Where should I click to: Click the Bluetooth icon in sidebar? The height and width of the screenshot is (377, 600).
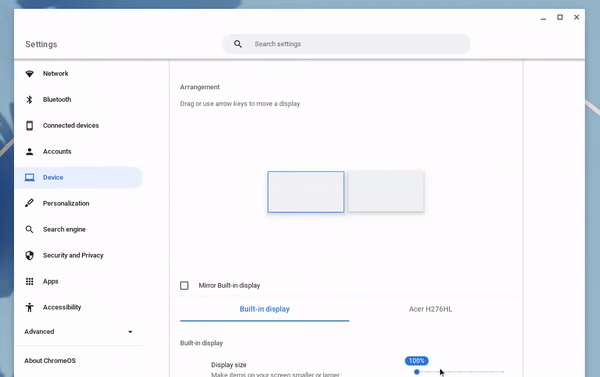coord(29,100)
